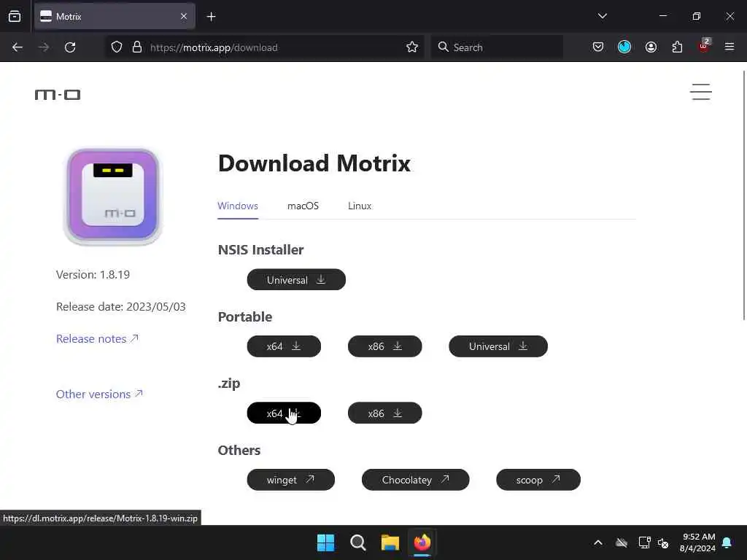List all tabs dropdown arrow
The height and width of the screenshot is (560, 747).
[602, 16]
